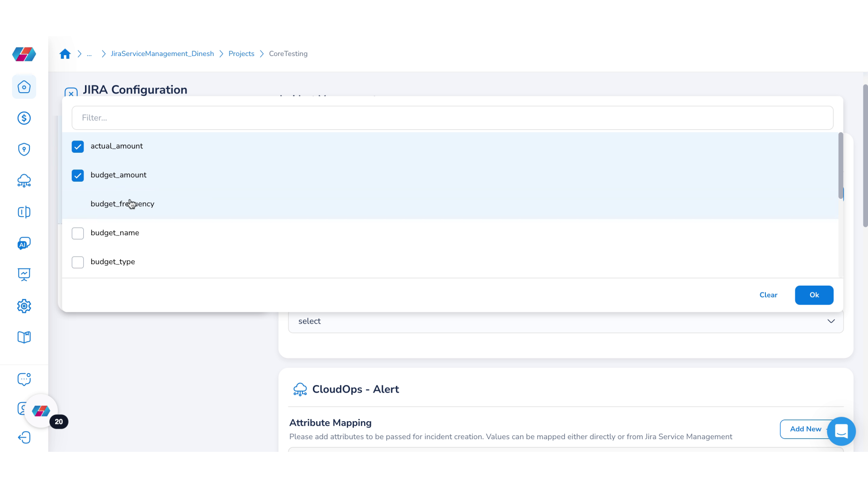Click the logout arrow sidebar icon
Screen dimensions: 868x488
tap(24, 437)
